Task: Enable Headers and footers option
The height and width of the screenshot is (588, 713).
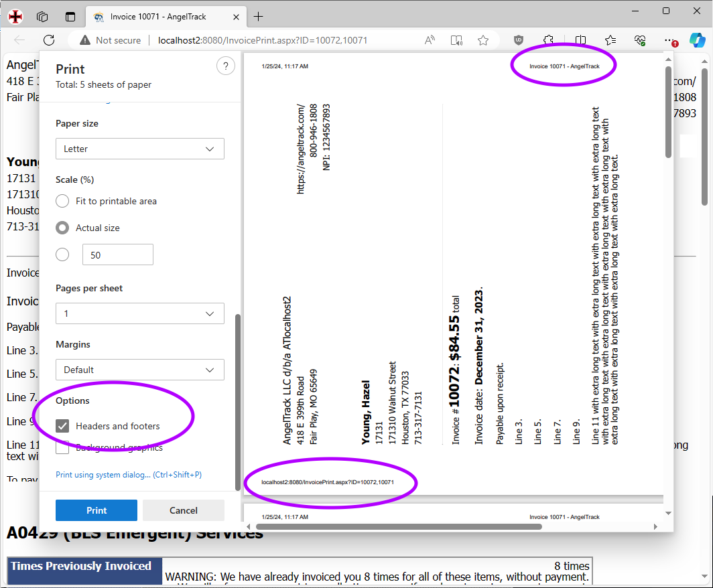Action: [x=62, y=426]
